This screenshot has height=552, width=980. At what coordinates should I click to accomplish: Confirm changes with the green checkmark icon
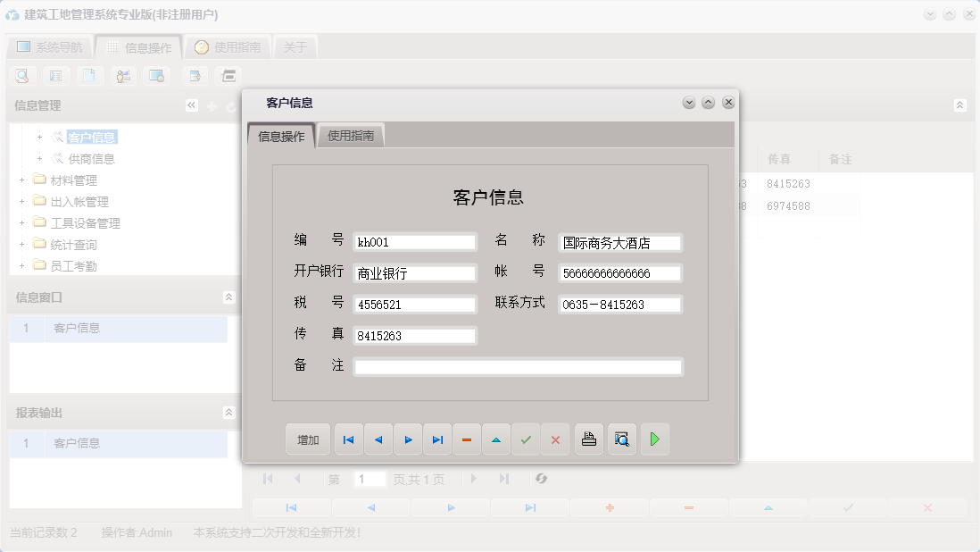526,439
